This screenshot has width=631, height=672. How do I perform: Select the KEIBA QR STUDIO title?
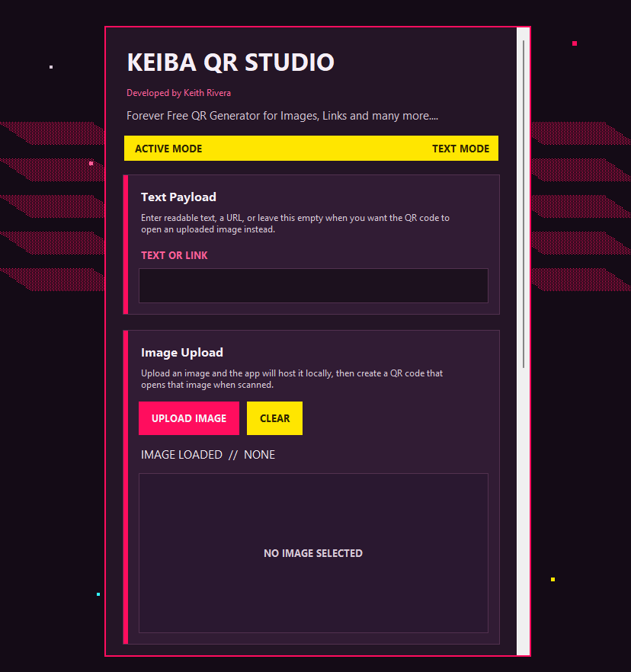point(231,62)
